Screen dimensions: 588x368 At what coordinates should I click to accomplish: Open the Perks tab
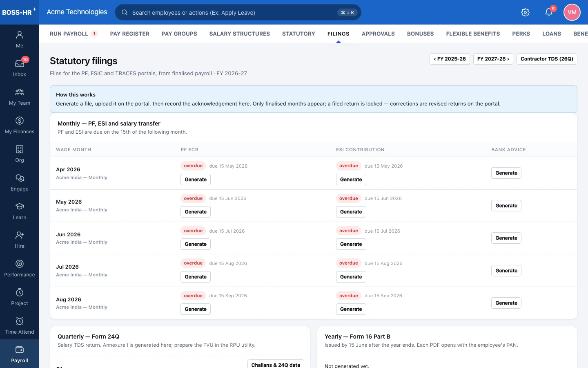click(521, 34)
